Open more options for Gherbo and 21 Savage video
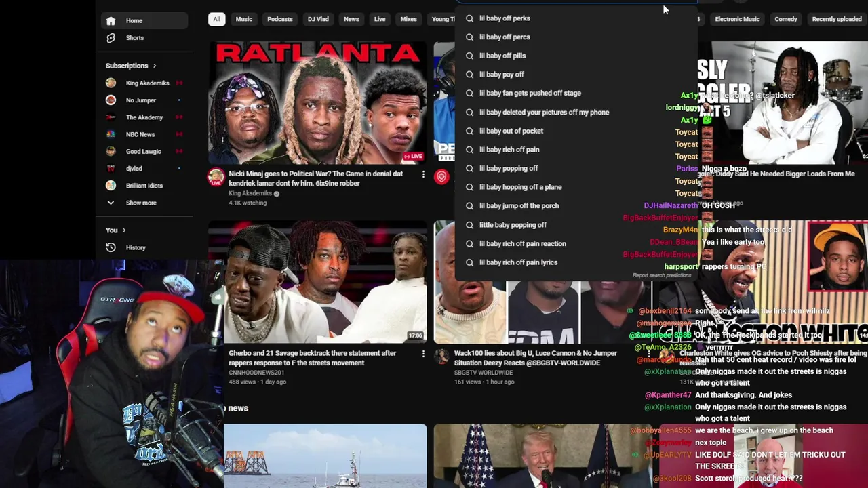Image resolution: width=868 pixels, height=488 pixels. [x=423, y=354]
